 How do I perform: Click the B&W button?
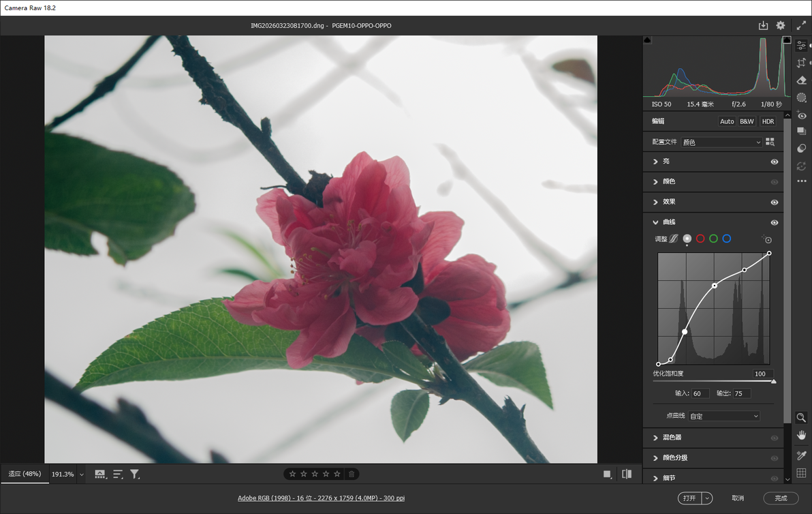point(747,121)
